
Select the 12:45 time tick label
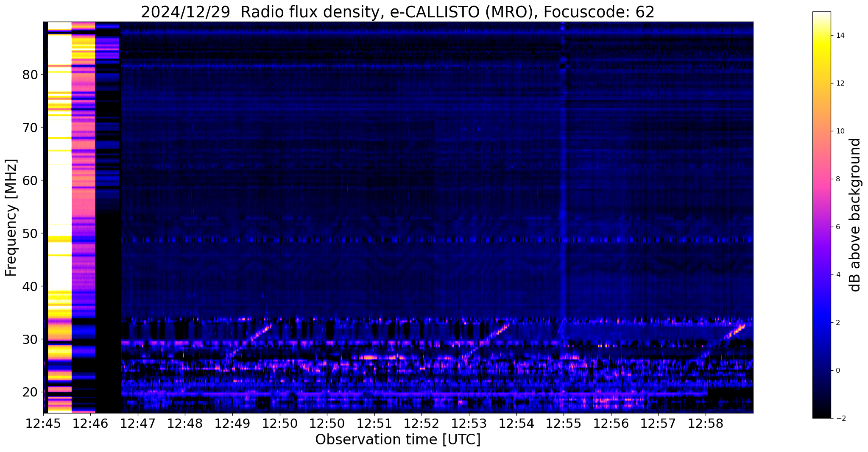43,423
